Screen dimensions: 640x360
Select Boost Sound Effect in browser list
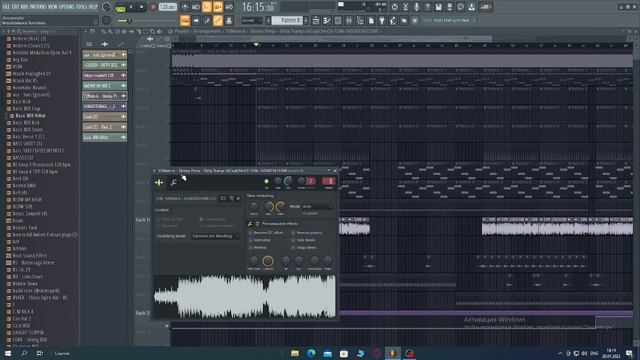(x=29, y=256)
